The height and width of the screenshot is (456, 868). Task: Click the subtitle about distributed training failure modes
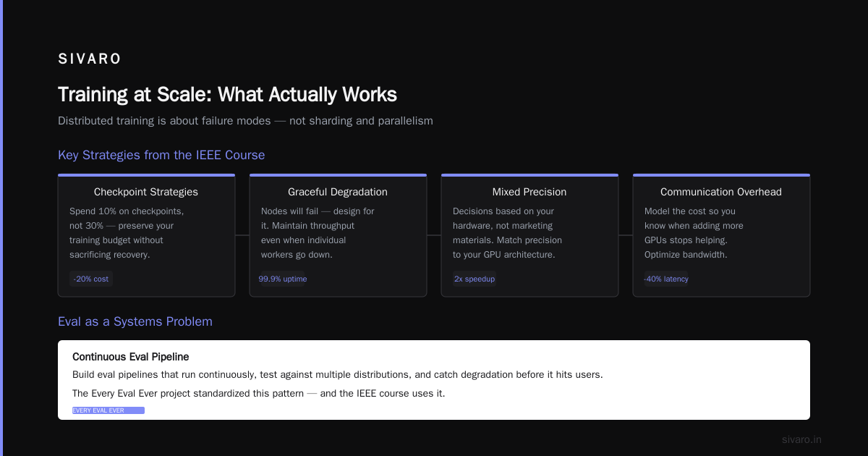tap(245, 121)
